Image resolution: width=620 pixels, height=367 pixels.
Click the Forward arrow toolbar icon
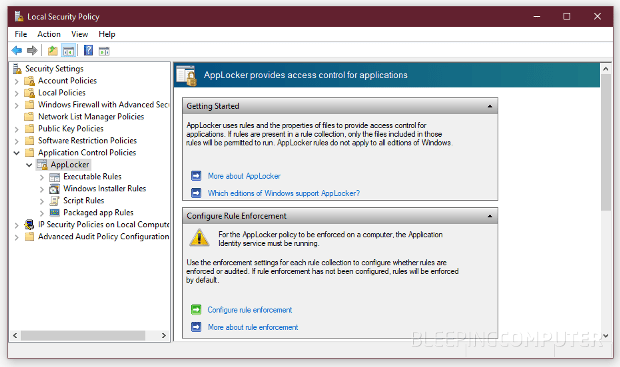32,51
